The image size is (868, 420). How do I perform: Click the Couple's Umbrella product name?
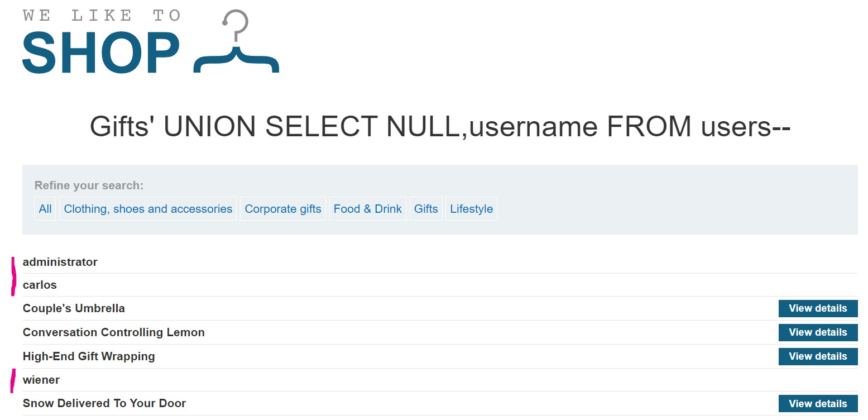tap(74, 308)
